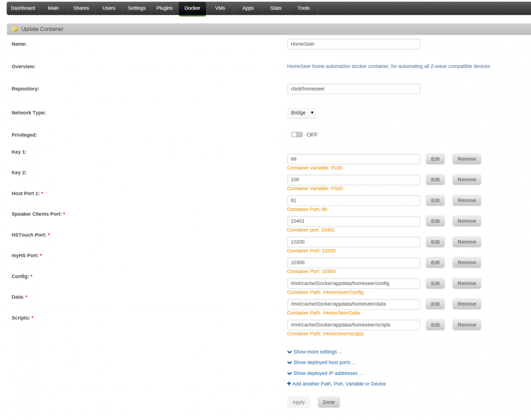Open the Settings tab
The width and height of the screenshot is (531, 420).
click(x=136, y=8)
